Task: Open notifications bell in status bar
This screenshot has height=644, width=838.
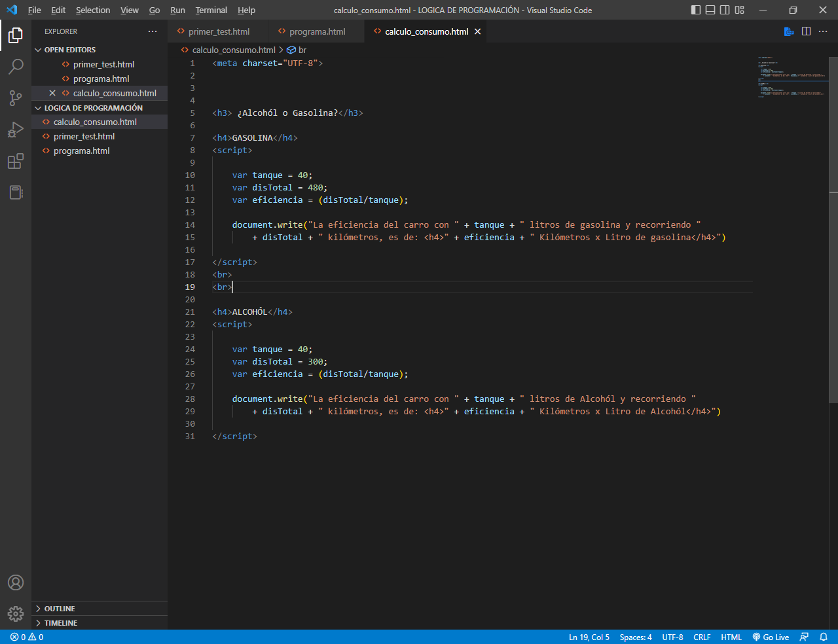Action: click(824, 637)
